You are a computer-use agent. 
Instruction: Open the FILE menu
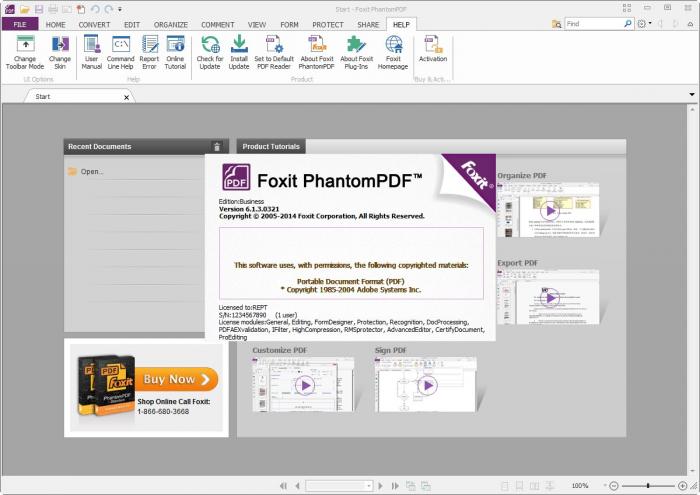[20, 25]
